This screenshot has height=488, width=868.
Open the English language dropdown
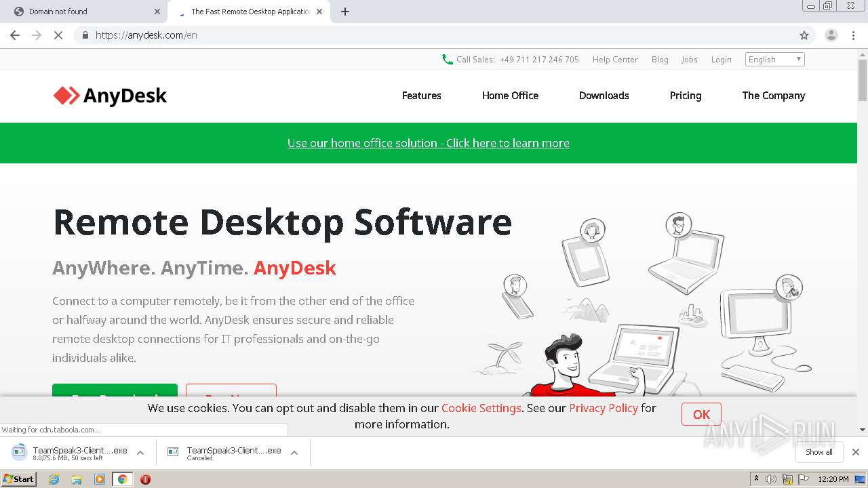coord(774,60)
